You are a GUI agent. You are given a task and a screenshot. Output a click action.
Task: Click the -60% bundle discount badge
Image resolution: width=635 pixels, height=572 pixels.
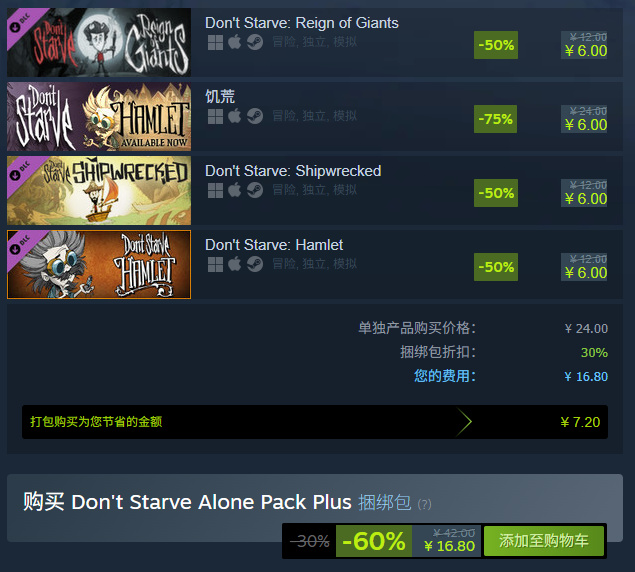tap(373, 541)
